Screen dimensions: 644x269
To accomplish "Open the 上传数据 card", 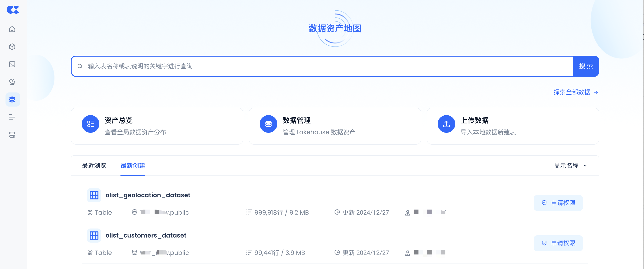I will [513, 126].
